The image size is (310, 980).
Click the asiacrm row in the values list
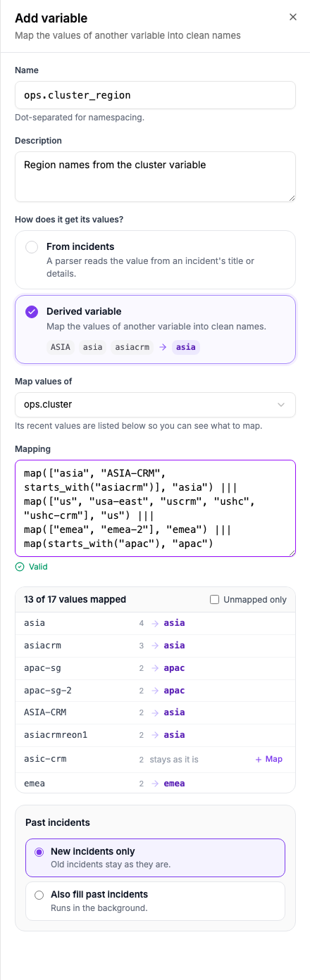click(x=155, y=646)
